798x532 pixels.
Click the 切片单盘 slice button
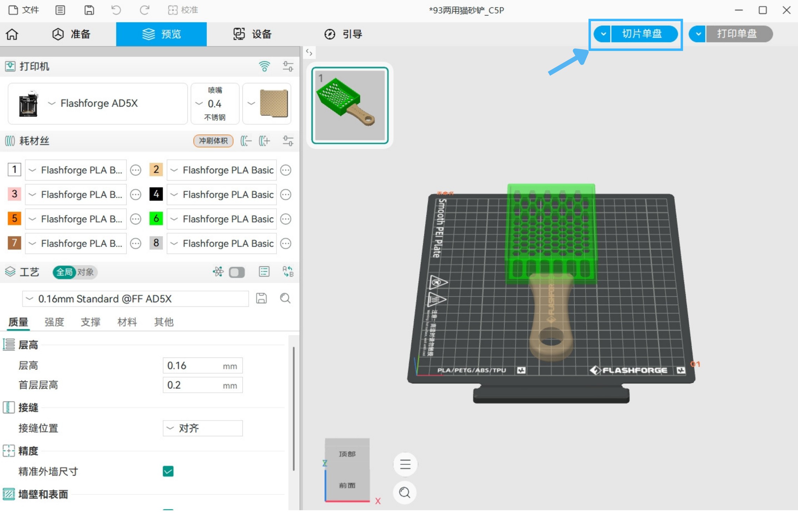[644, 34]
